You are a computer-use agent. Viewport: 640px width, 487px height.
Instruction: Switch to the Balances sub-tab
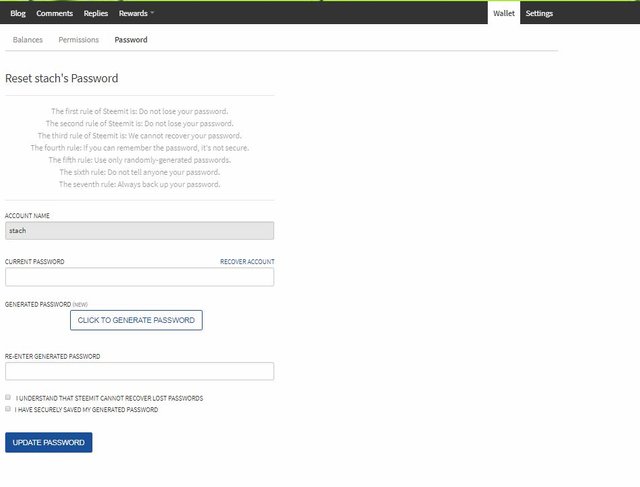pyautogui.click(x=28, y=40)
